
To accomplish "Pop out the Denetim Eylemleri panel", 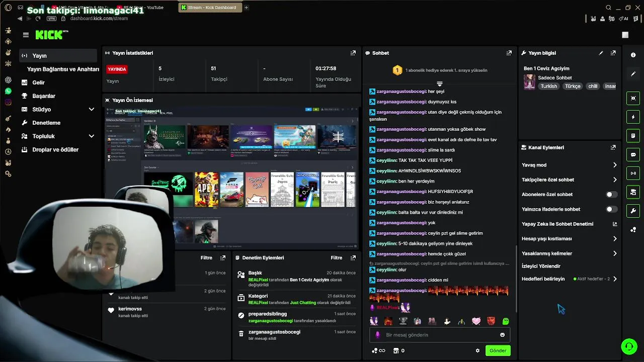I will pos(353,257).
